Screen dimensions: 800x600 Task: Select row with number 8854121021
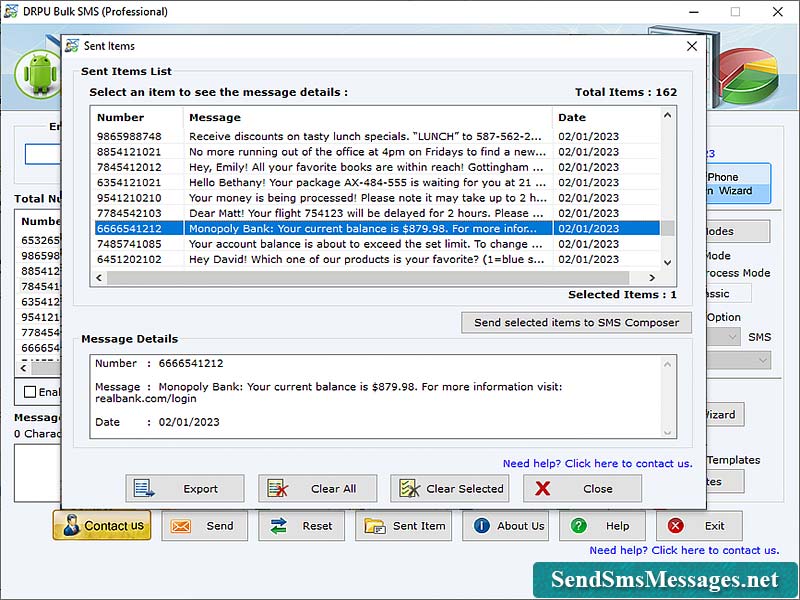click(377, 152)
